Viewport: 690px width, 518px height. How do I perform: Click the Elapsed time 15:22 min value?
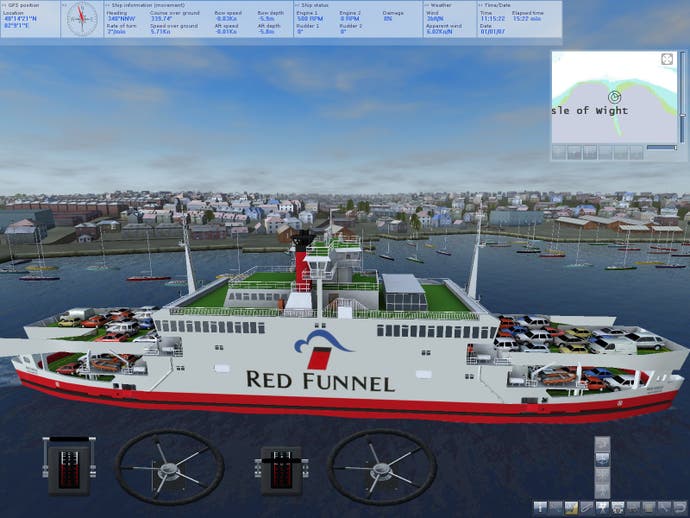point(527,19)
